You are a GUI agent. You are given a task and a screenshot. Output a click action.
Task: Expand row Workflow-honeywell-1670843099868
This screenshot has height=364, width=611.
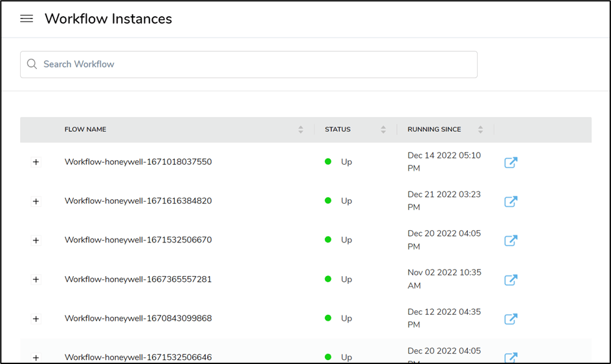(x=36, y=319)
